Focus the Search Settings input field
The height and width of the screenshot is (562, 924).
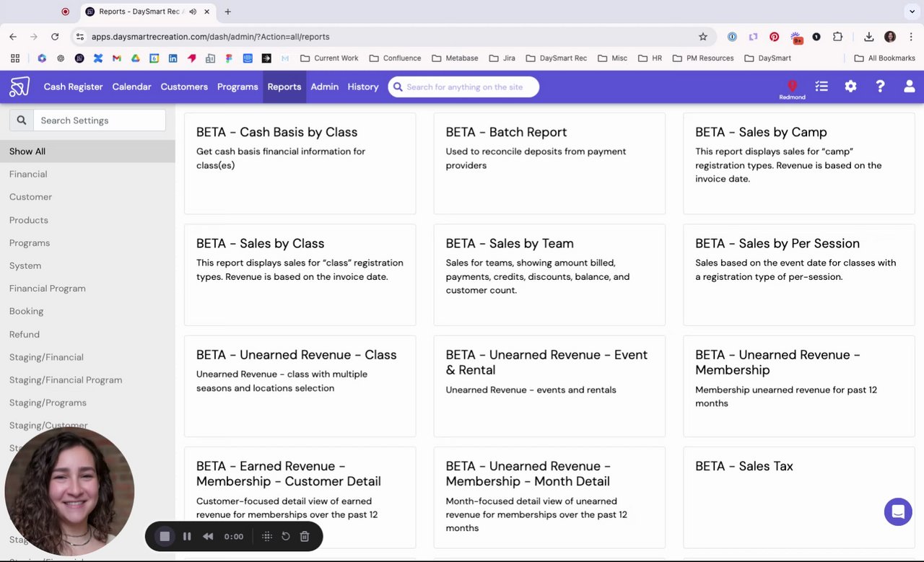tap(100, 120)
